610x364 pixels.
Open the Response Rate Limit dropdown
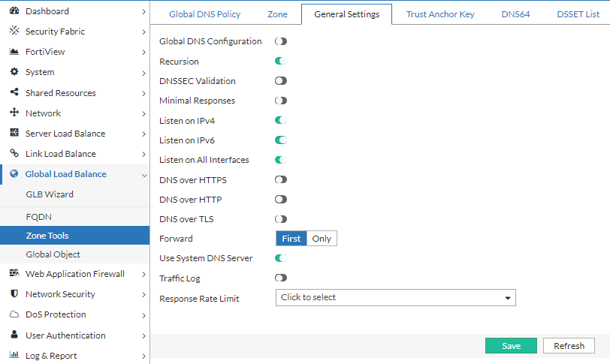(x=396, y=298)
